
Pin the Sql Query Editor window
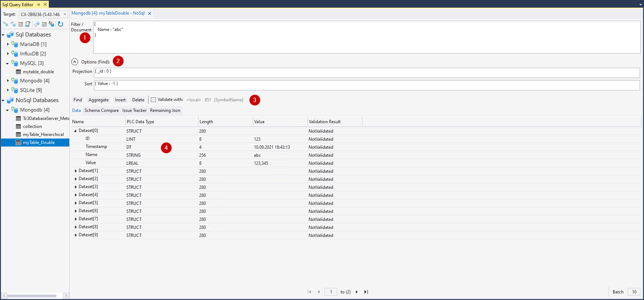39,5
